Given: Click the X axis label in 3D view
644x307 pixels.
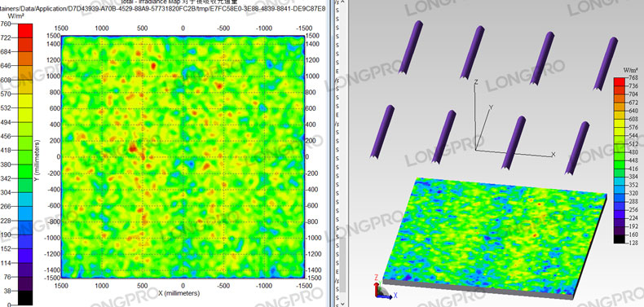Looking at the screenshot, I should tap(554, 155).
